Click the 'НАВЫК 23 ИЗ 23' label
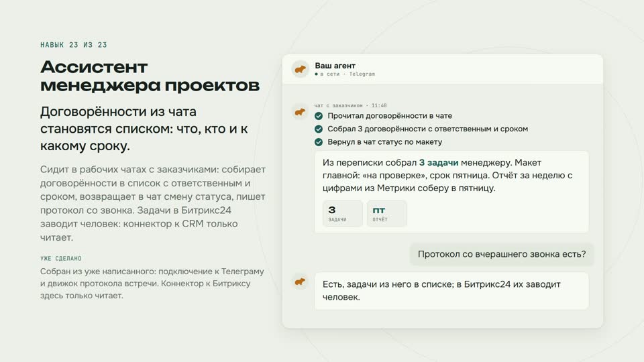The width and height of the screenshot is (644, 362). (74, 45)
